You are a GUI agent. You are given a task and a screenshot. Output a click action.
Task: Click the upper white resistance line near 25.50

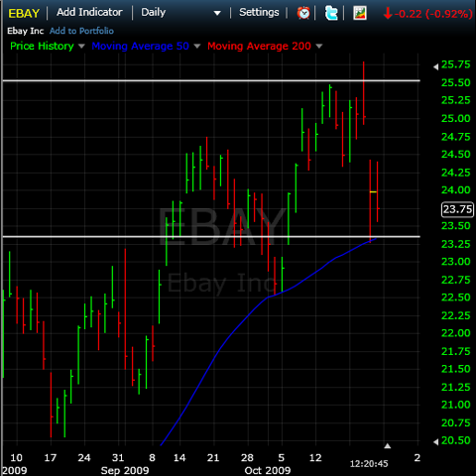coord(211,80)
